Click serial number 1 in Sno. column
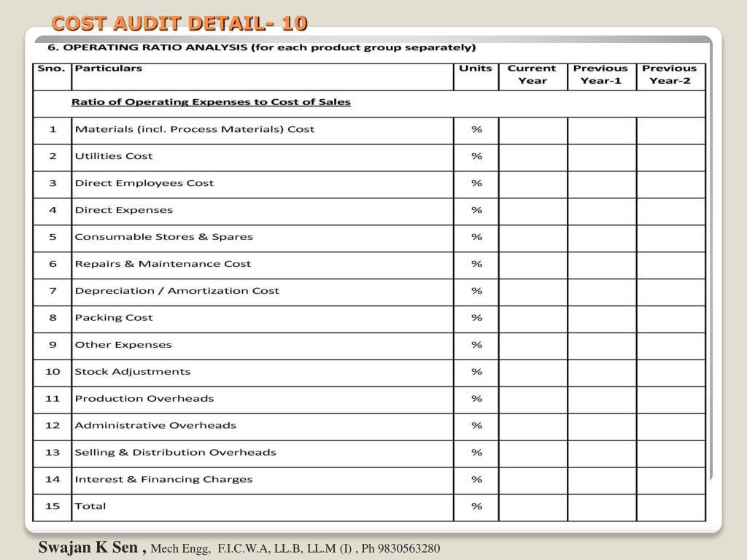Image resolution: width=747 pixels, height=560 pixels. coord(53,130)
